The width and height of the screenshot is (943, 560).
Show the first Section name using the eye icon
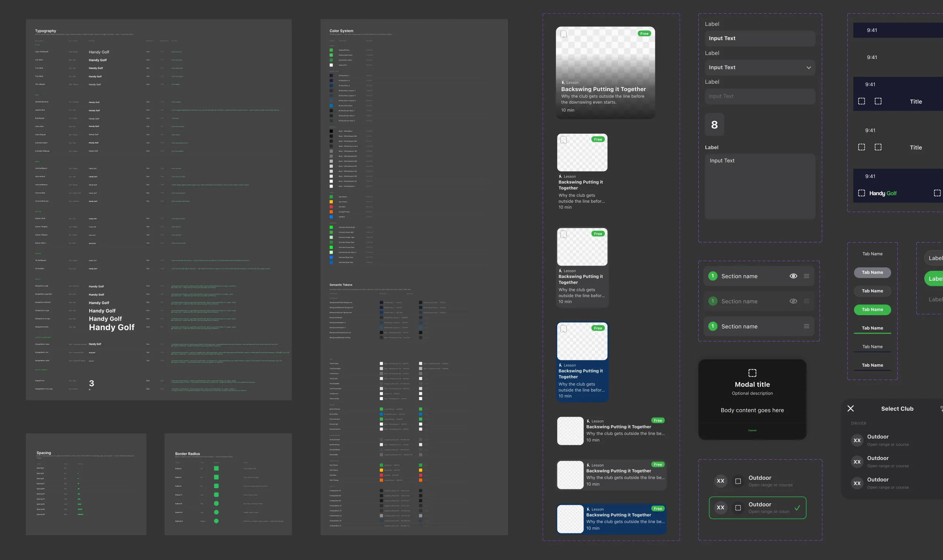tap(793, 276)
